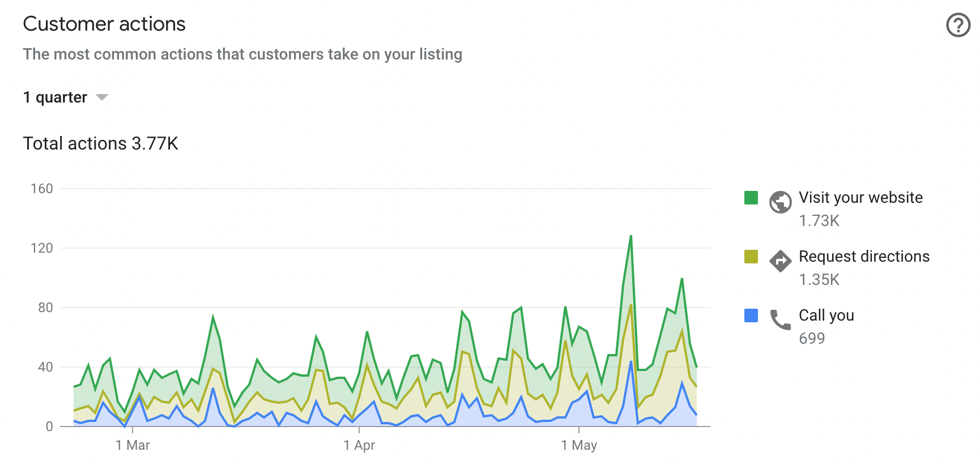Click the directions arrow diamond icon

coord(780,261)
